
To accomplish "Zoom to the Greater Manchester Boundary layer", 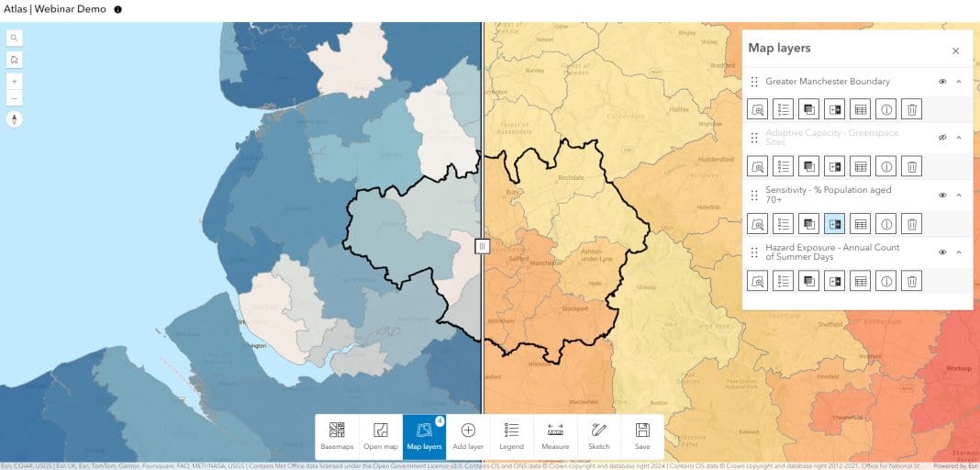I will [758, 109].
